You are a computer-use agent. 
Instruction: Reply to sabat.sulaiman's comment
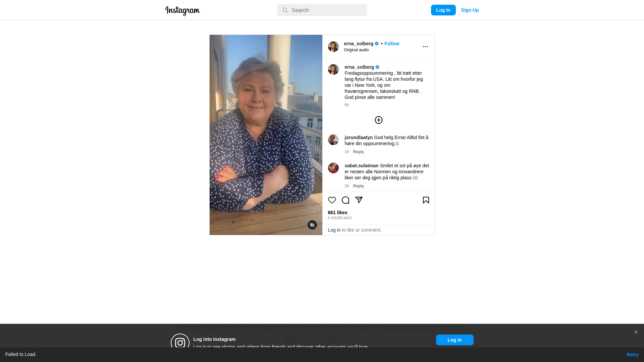coord(359,186)
